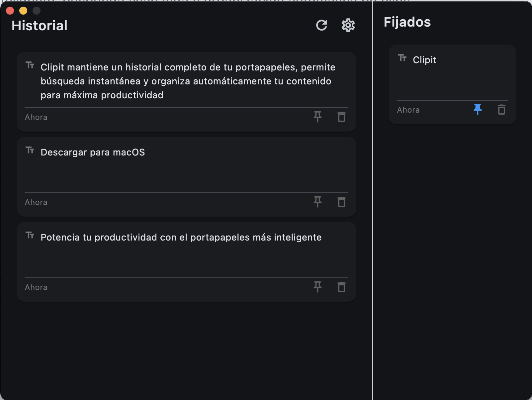Click the 'Ahora' timestamp on the first card
The image size is (532, 400).
pos(36,117)
